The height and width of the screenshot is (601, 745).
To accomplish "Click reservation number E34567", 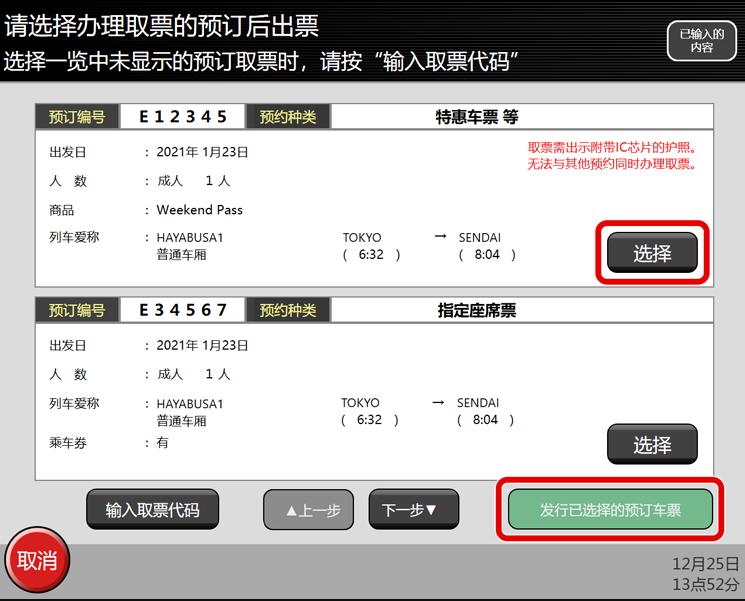I will 183,310.
